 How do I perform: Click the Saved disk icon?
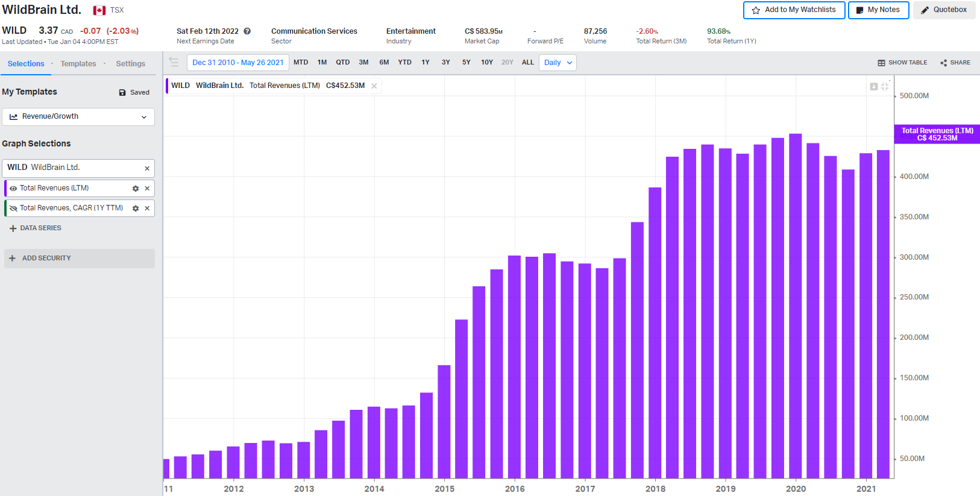point(122,92)
